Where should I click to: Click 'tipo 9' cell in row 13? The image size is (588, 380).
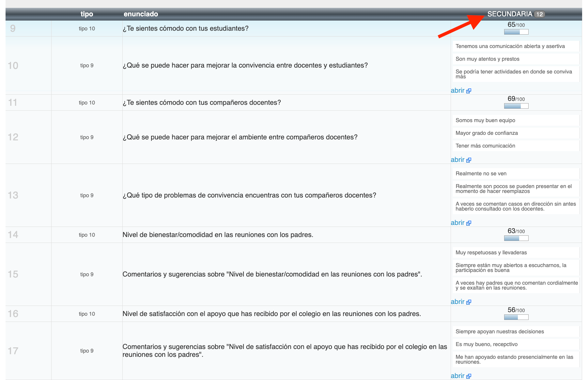coord(87,196)
